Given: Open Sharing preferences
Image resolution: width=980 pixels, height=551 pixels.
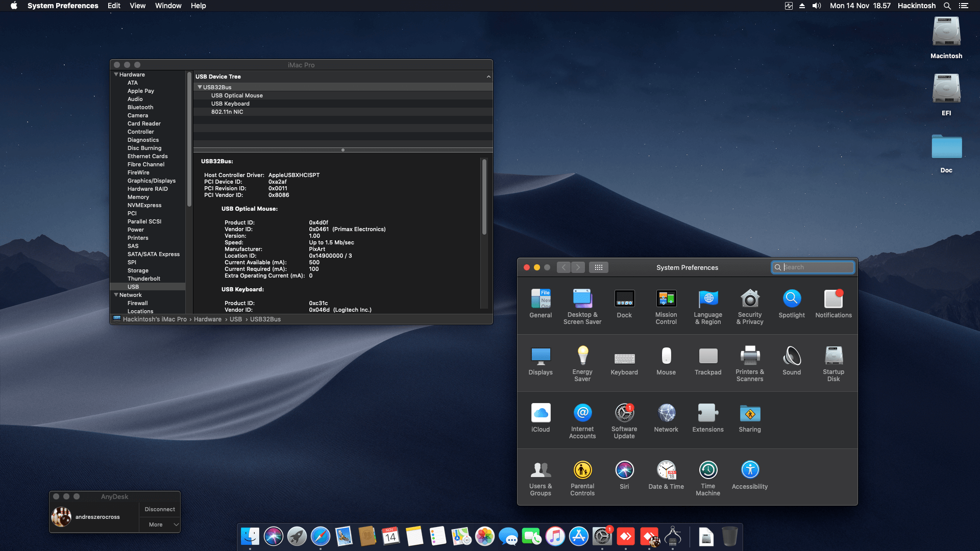Looking at the screenshot, I should pos(750,418).
